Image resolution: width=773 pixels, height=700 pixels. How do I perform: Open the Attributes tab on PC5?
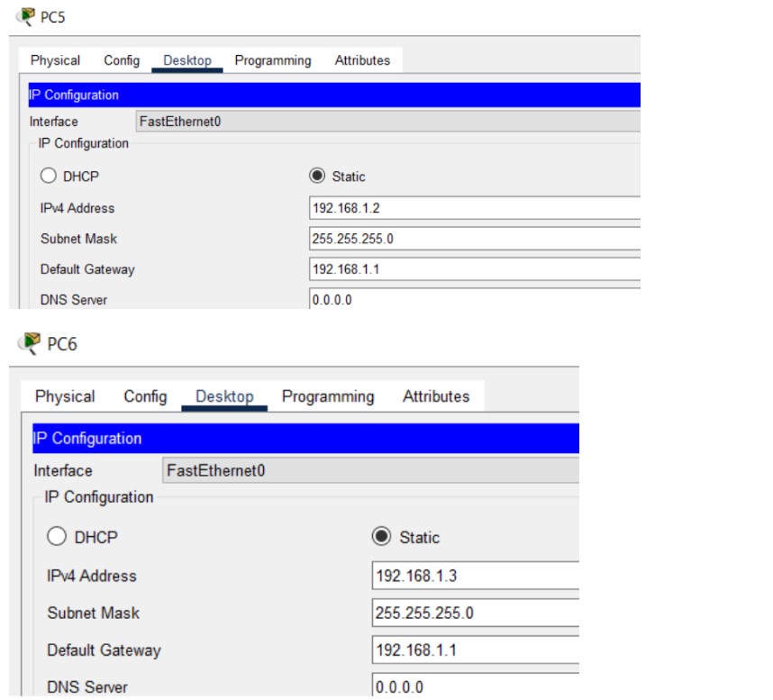click(362, 60)
